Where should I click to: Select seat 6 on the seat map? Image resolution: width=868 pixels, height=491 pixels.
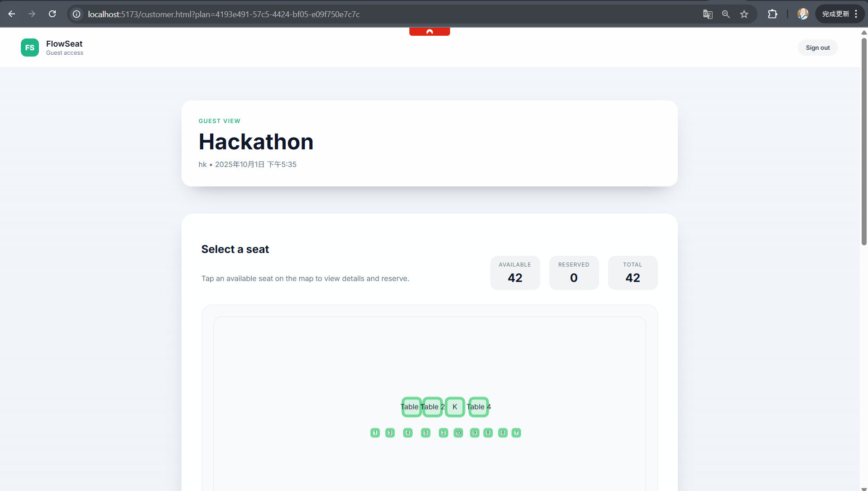[x=503, y=433]
